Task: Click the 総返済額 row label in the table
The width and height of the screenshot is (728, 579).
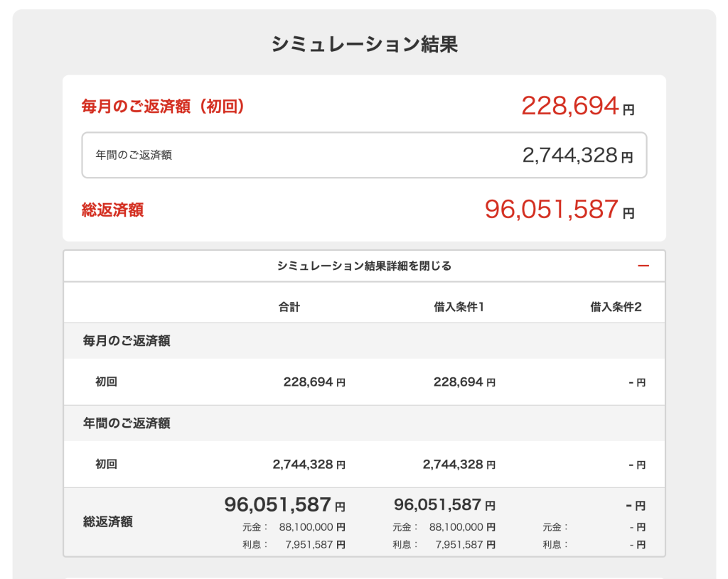Action: 108,522
